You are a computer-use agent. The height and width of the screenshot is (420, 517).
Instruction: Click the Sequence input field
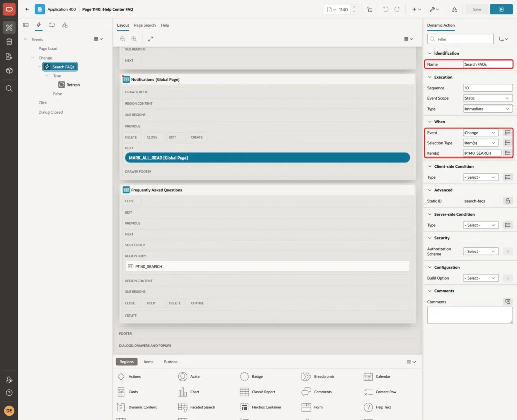click(x=488, y=88)
